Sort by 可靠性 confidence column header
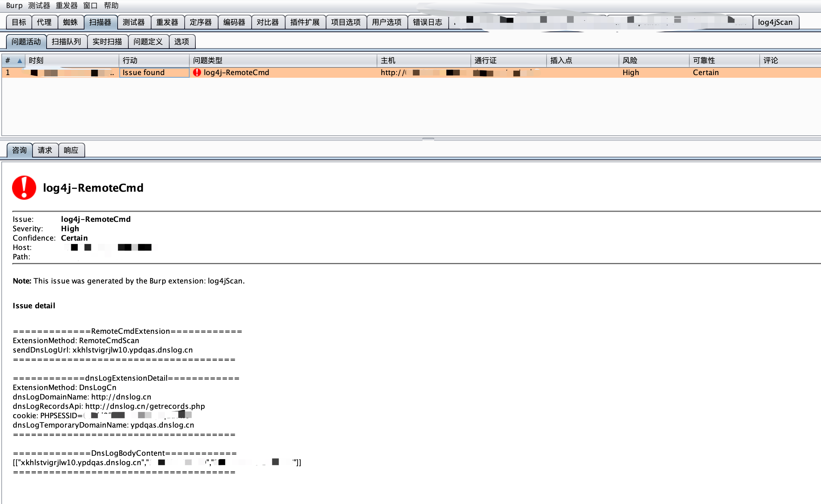The height and width of the screenshot is (504, 821). pyautogui.click(x=704, y=61)
